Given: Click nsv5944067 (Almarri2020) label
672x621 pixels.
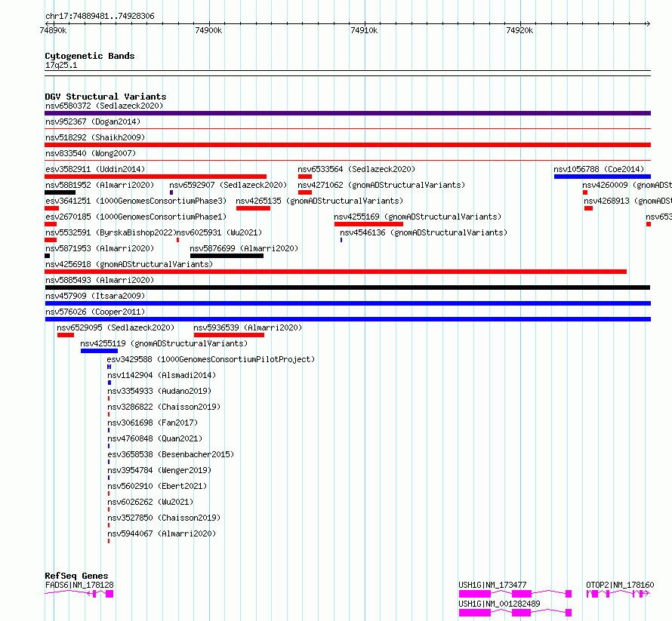Looking at the screenshot, I should click(162, 533).
